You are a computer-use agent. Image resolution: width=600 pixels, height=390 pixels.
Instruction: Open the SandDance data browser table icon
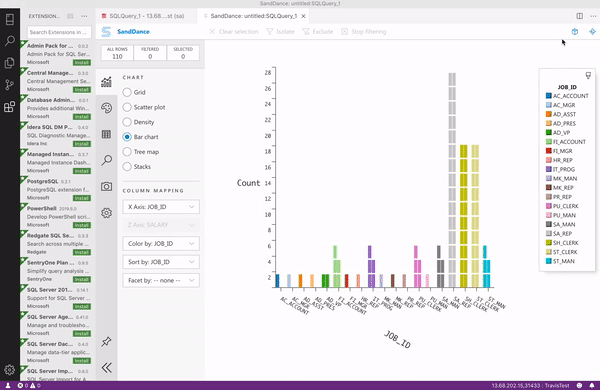[x=106, y=134]
